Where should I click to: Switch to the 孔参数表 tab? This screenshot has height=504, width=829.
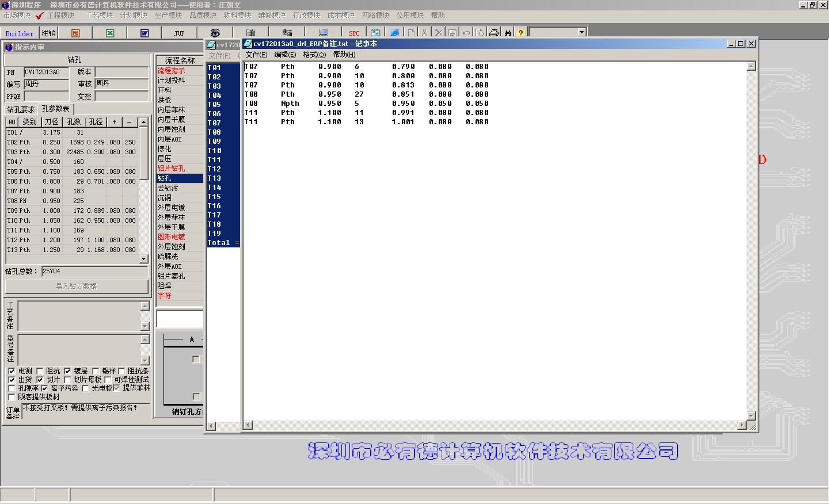coord(56,109)
